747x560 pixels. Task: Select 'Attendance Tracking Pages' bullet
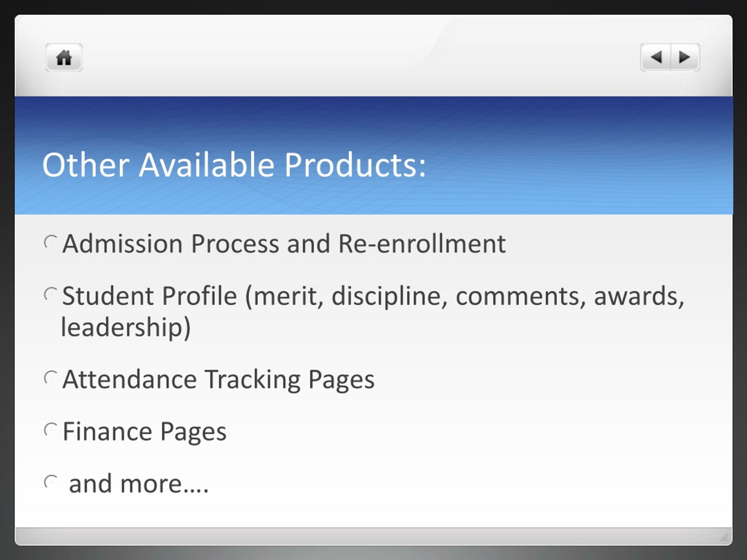coord(219,380)
